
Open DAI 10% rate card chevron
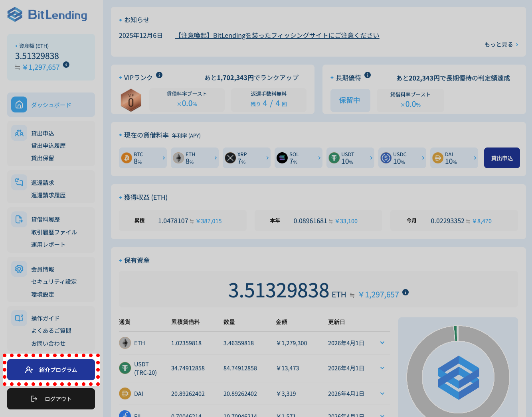pyautogui.click(x=475, y=158)
